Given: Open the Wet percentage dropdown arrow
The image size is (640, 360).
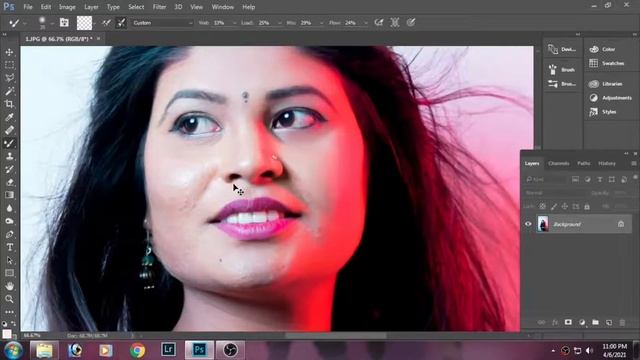Looking at the screenshot, I should point(234,23).
